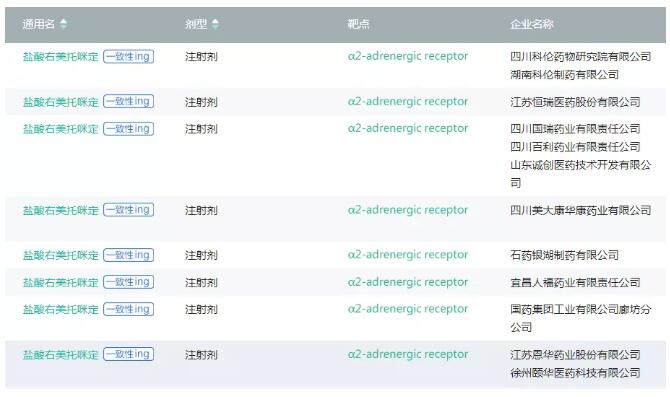This screenshot has height=397, width=670.
Task: Open α2-adrenergic receptor link in last row
Action: [x=408, y=354]
